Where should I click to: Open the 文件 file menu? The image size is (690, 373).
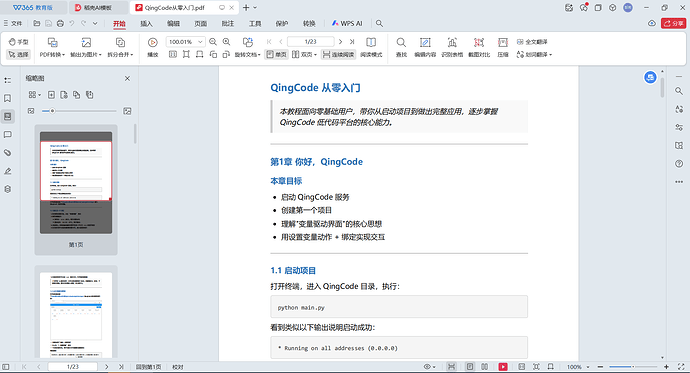[x=13, y=23]
